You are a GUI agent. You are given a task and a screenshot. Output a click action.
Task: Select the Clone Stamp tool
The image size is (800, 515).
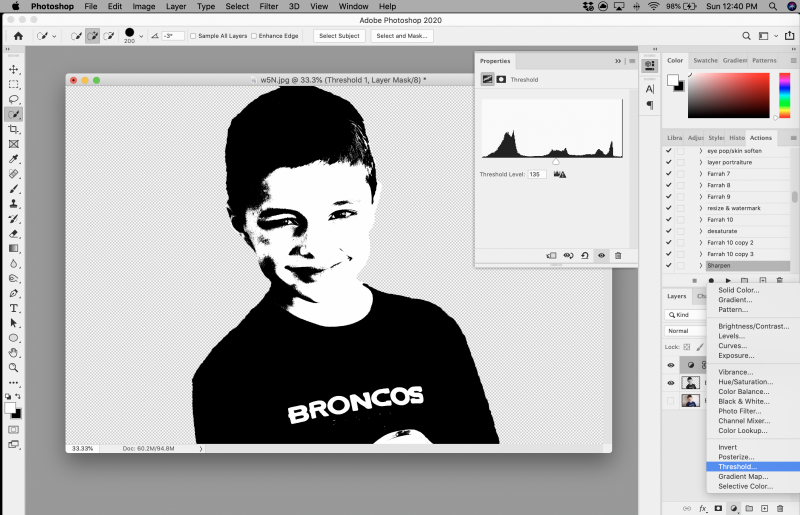tap(14, 204)
